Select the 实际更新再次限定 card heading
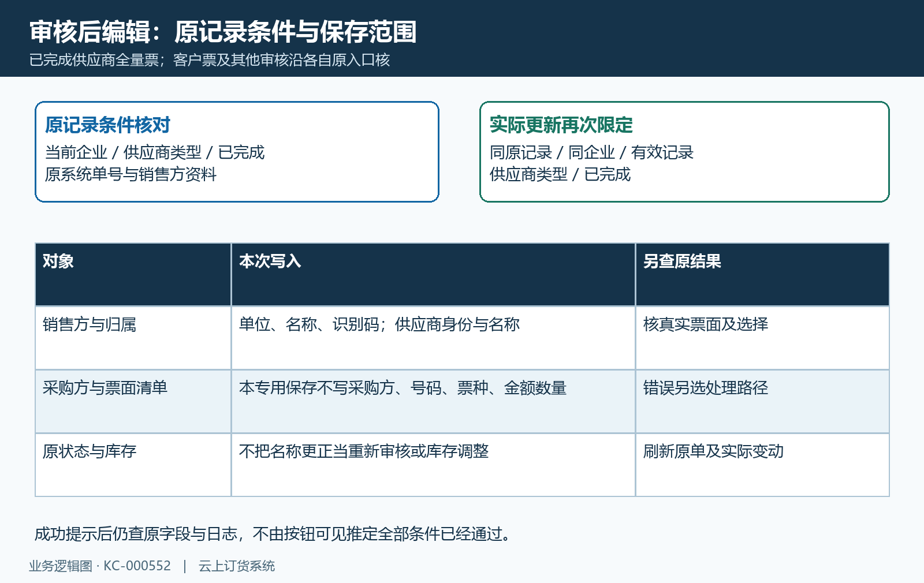The width and height of the screenshot is (924, 583). coord(561,125)
